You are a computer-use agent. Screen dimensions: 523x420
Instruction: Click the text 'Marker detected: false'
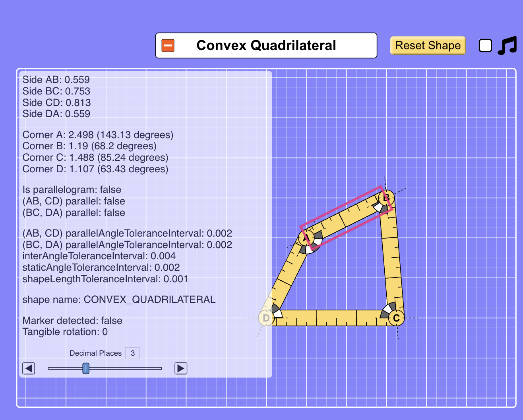72,321
